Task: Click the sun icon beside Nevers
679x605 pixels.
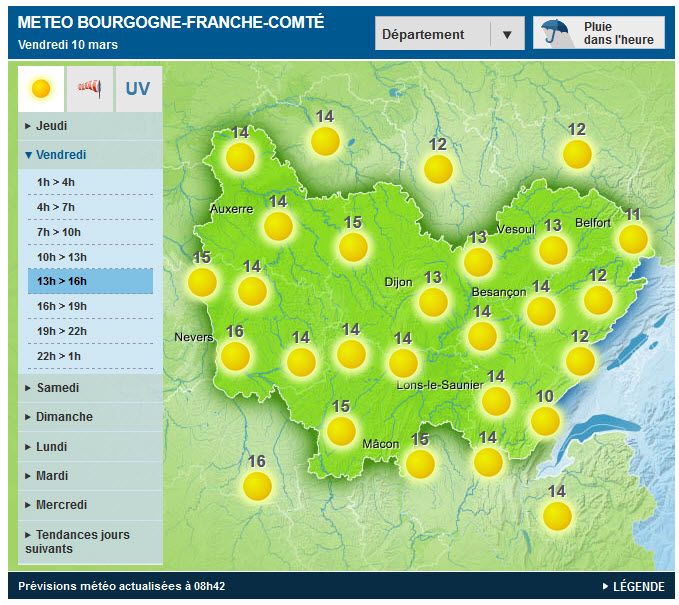Action: 236,355
